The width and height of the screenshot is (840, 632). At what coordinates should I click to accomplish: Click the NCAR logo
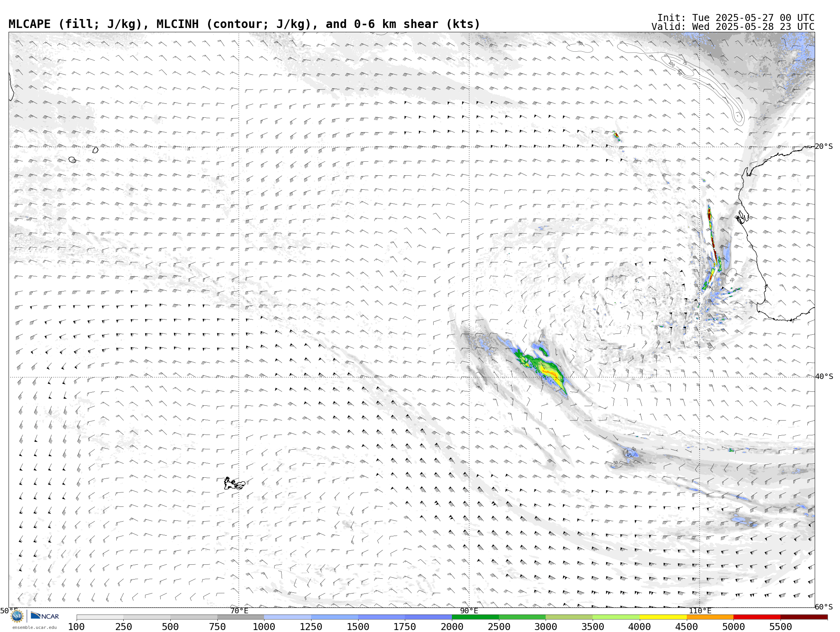pyautogui.click(x=45, y=616)
